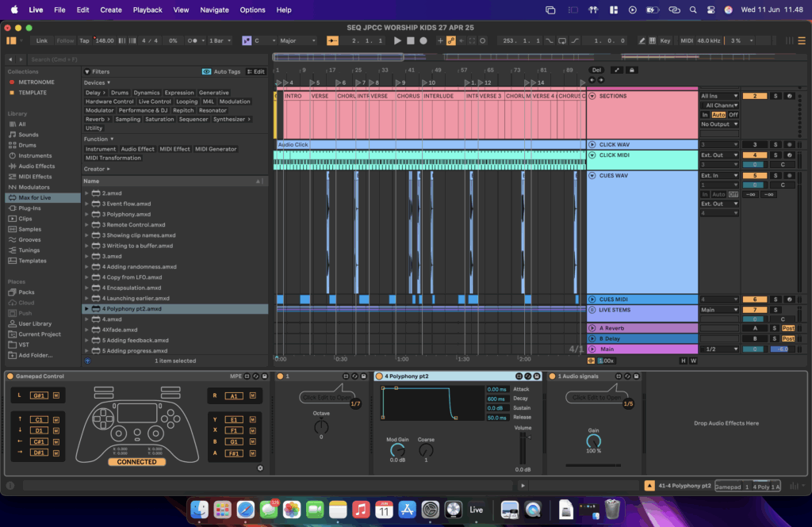Click the Previous Locator arrow
The height and width of the screenshot is (527, 812).
pos(592,80)
